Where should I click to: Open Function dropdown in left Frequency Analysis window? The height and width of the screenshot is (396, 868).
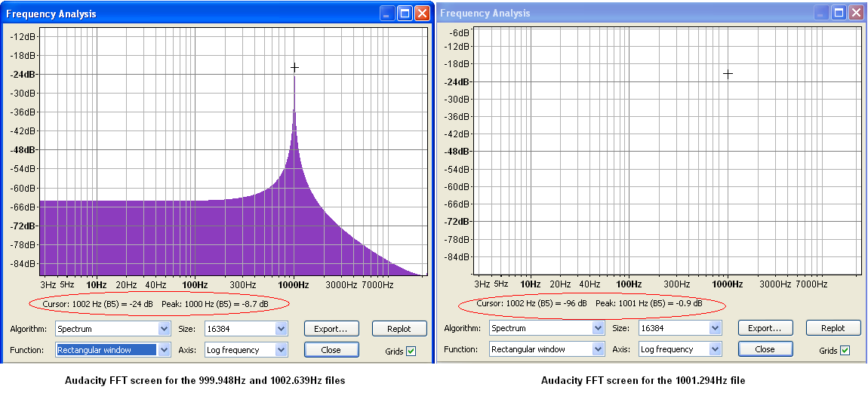[x=113, y=349]
